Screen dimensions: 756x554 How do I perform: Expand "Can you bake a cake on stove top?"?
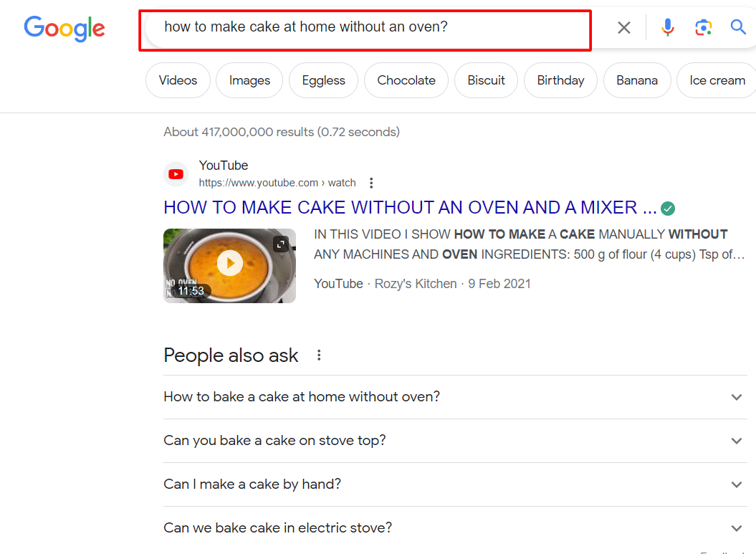[736, 441]
